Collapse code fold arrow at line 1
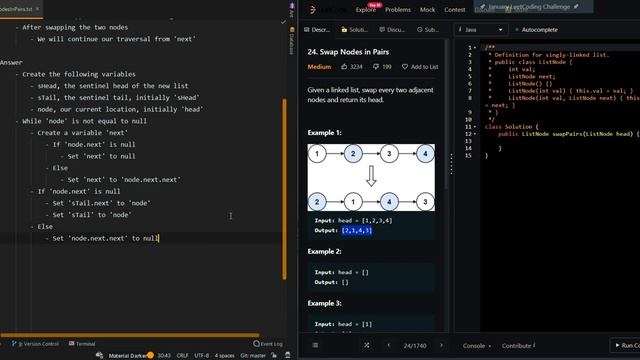Viewport: 640px width, 360px height. tap(475, 48)
